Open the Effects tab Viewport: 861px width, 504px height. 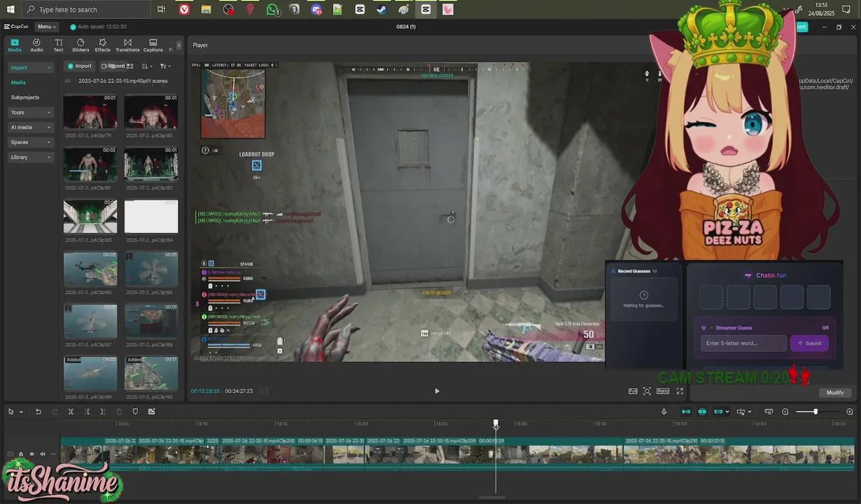tap(103, 45)
